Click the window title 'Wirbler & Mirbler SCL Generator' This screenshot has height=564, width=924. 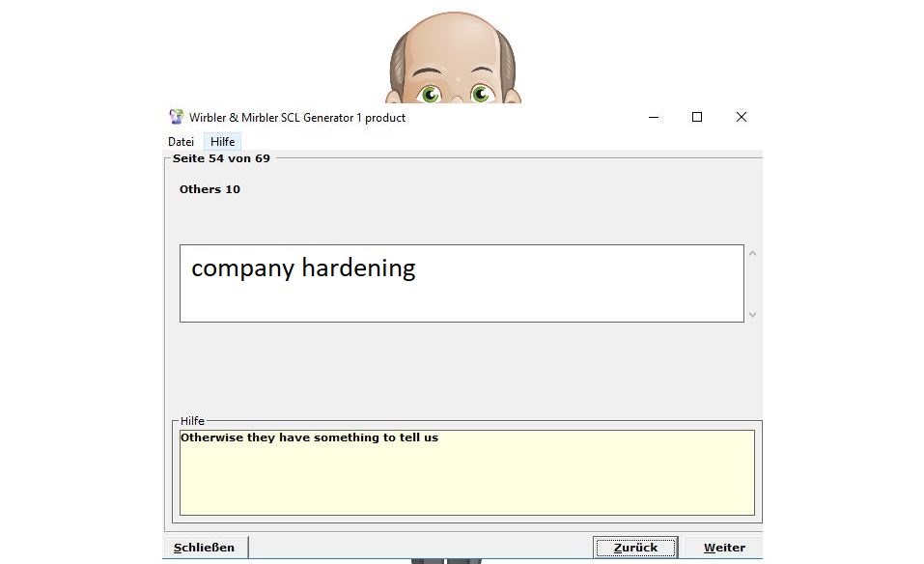point(297,118)
